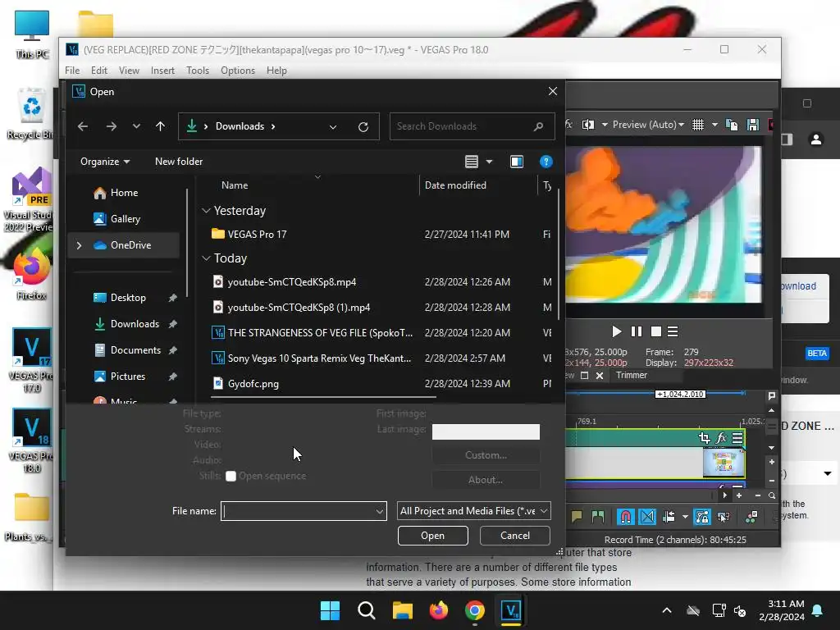Viewport: 840px width, 630px height.
Task: Select Sony Vegas 10 Sparta Remix Veg file
Action: 319,358
